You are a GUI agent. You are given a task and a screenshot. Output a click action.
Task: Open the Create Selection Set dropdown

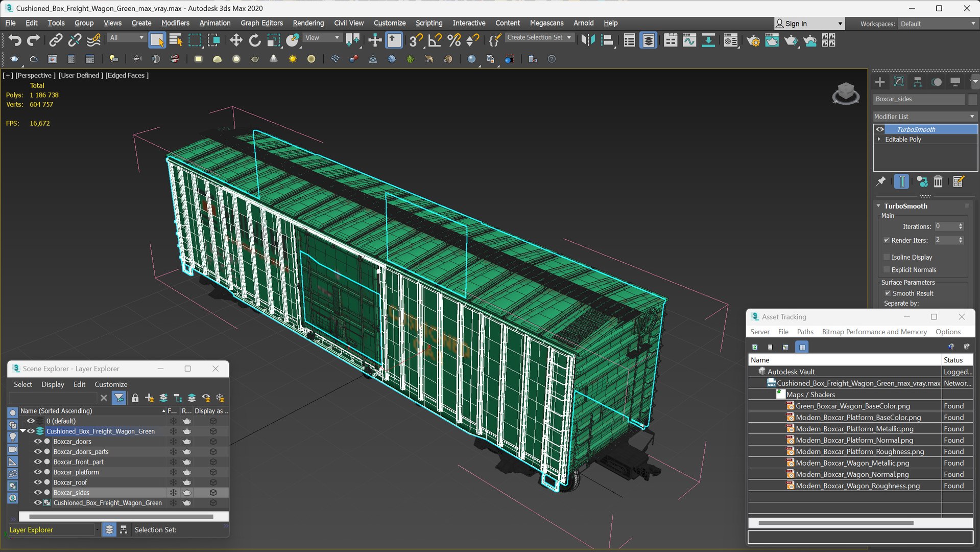pos(539,37)
